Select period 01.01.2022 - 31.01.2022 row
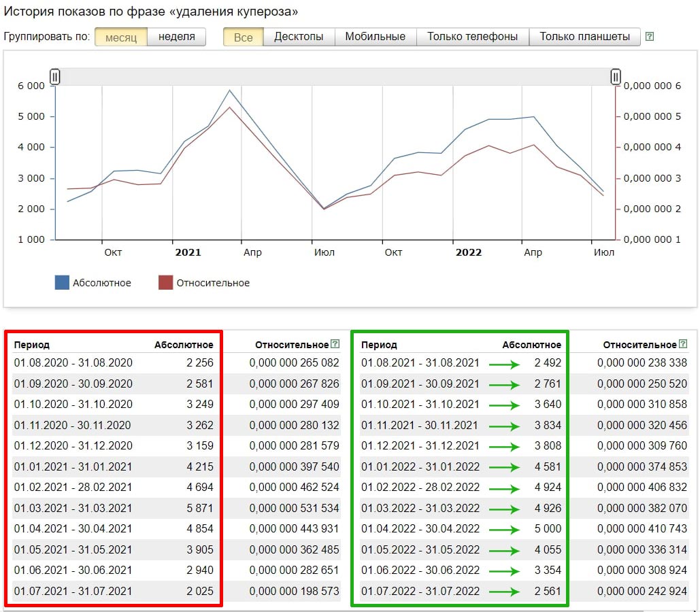This screenshot has width=700, height=612. pos(524,466)
